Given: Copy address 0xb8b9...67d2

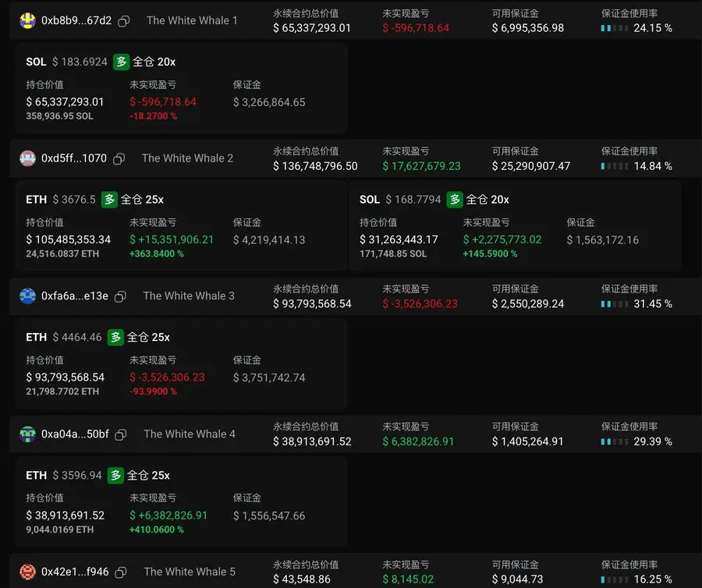Looking at the screenshot, I should coord(123,21).
